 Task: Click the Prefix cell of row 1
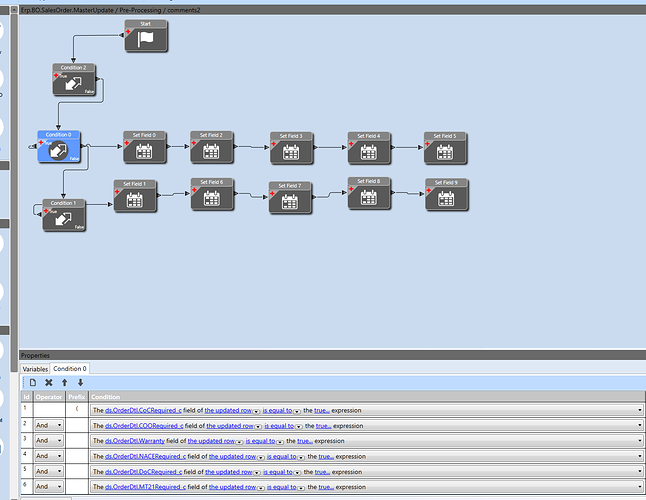coord(77,410)
